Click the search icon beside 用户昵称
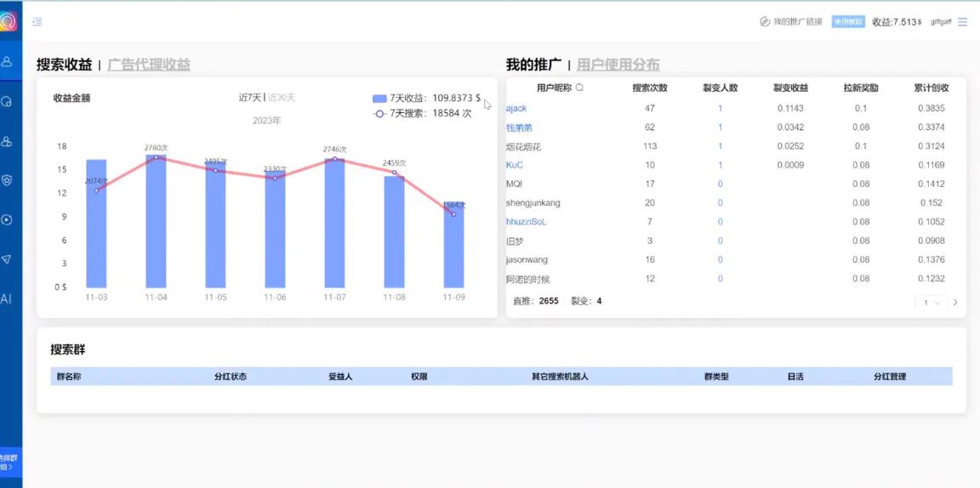 point(579,88)
